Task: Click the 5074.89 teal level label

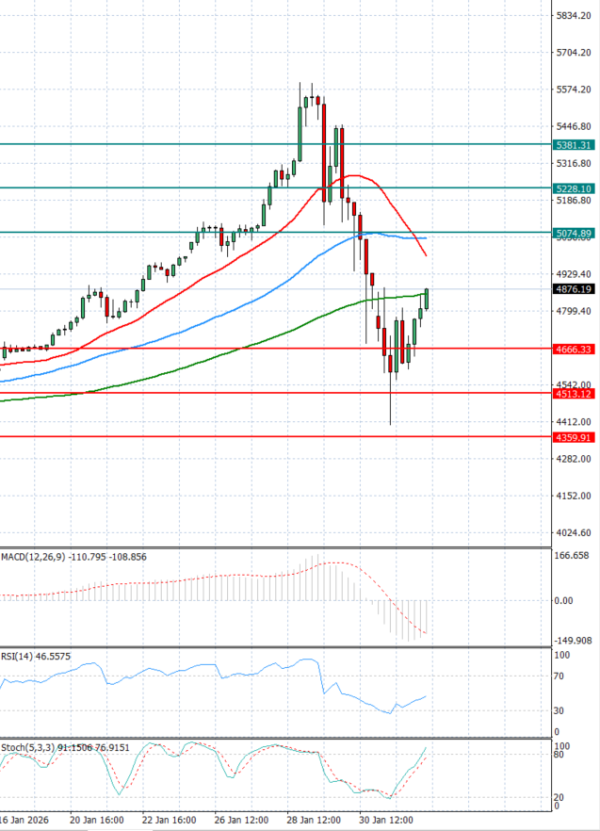Action: 574,233
